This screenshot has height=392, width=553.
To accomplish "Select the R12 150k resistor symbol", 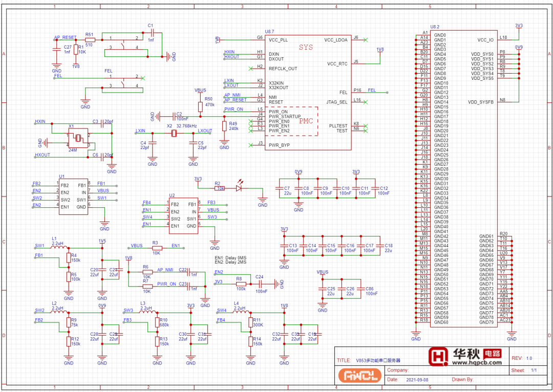I will (69, 341).
